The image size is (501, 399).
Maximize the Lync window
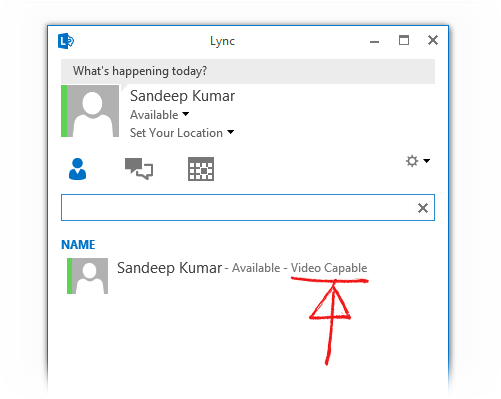tap(404, 40)
